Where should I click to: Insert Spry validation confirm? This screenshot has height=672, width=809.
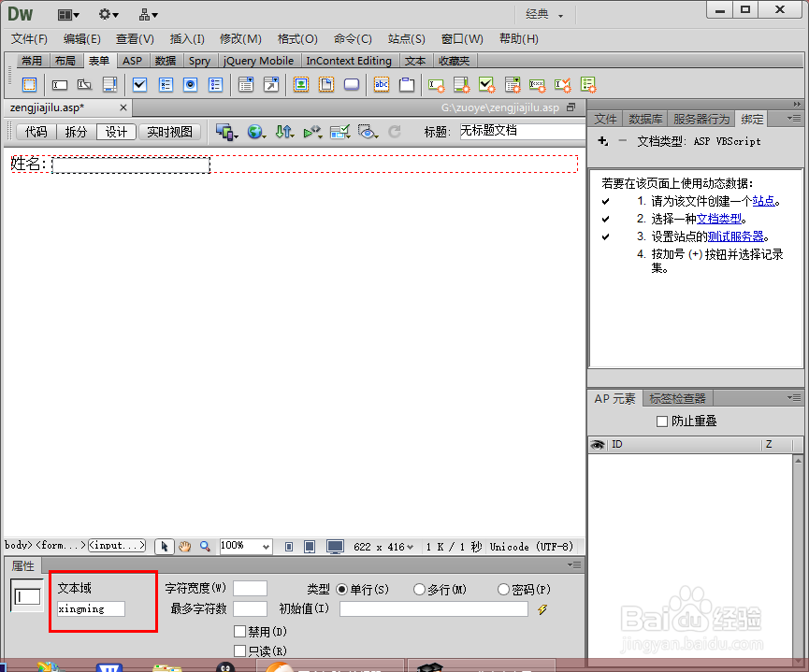[563, 85]
